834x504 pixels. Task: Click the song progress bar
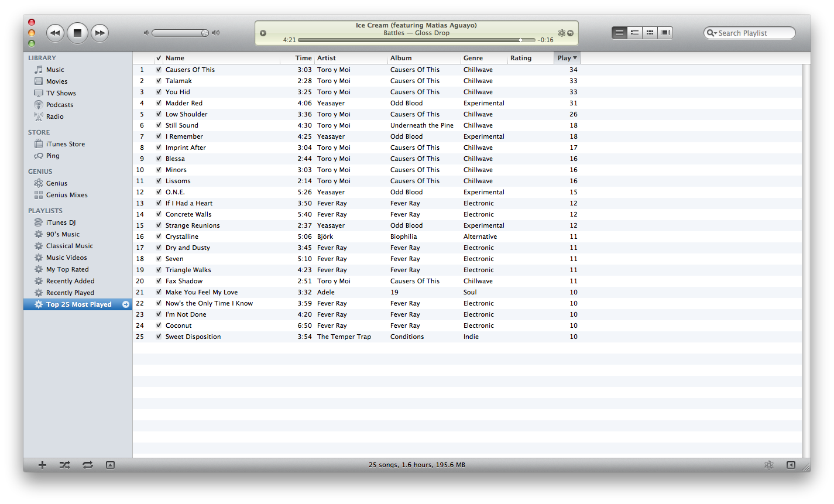point(416,40)
